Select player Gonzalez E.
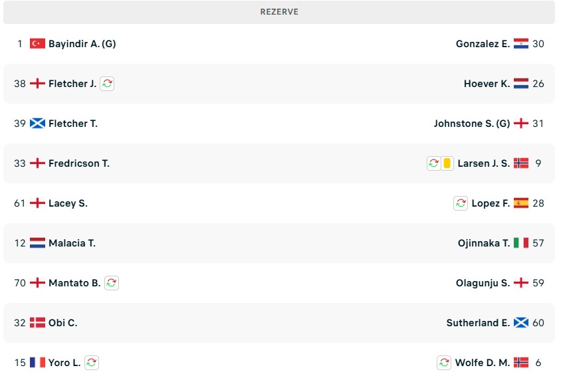The height and width of the screenshot is (392, 561). 483,44
